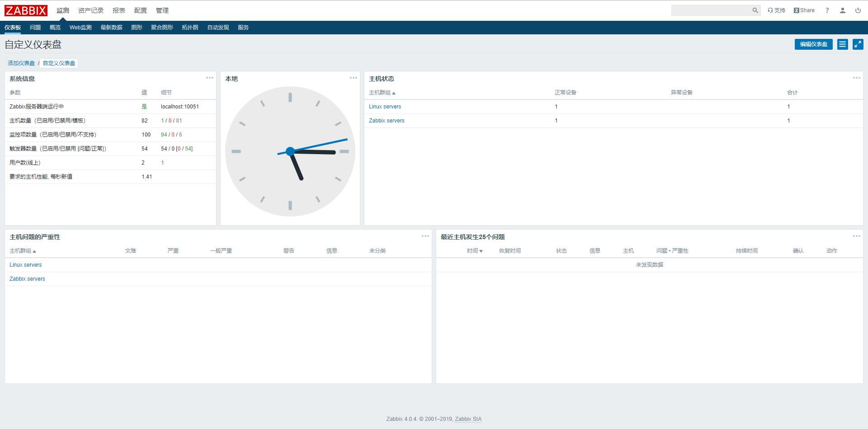
Task: Select the 用户数(线上) parameter row
Action: pyautogui.click(x=110, y=163)
